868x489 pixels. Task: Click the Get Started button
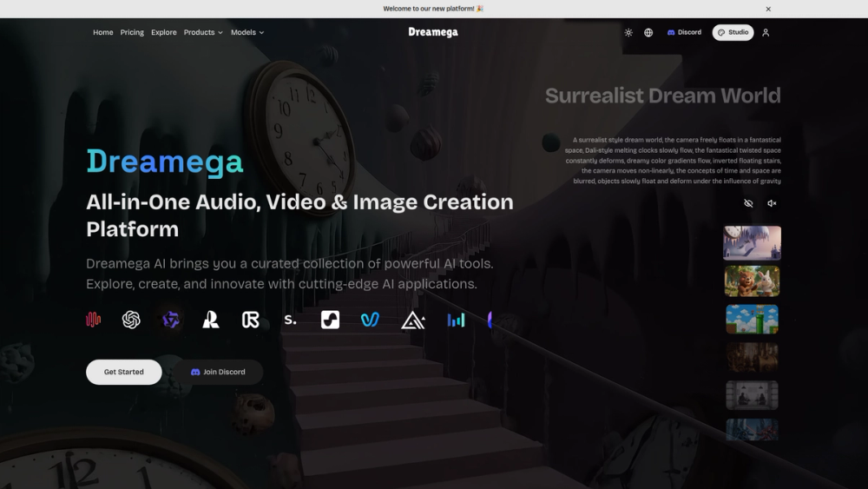coord(124,372)
